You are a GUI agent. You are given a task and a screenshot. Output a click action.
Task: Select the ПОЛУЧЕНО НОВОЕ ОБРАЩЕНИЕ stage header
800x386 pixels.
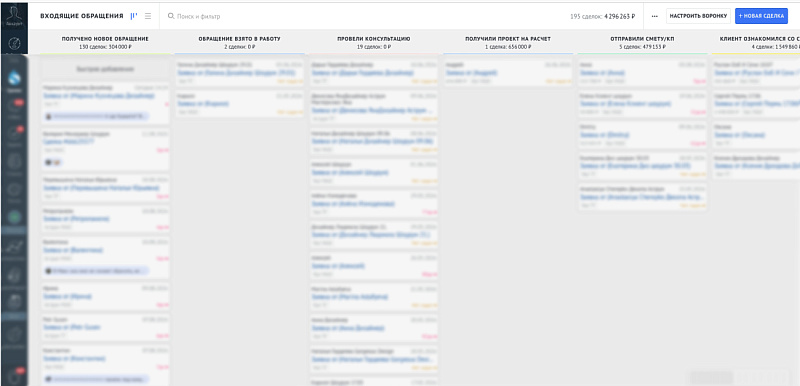(x=105, y=39)
